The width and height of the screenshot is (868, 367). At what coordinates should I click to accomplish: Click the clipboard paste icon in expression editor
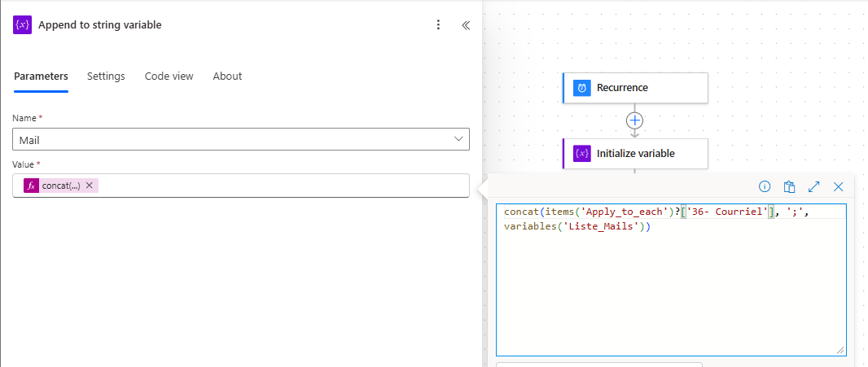[x=789, y=186]
